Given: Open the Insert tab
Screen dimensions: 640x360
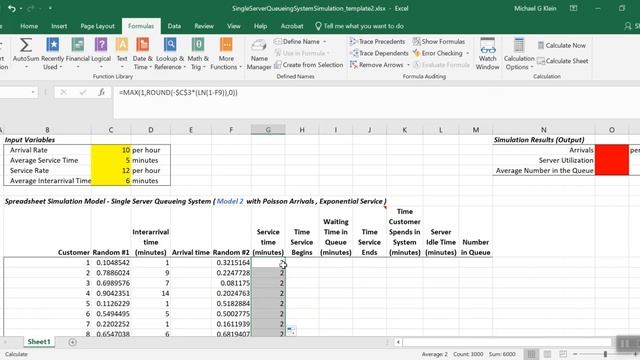Looking at the screenshot, I should tap(59, 26).
